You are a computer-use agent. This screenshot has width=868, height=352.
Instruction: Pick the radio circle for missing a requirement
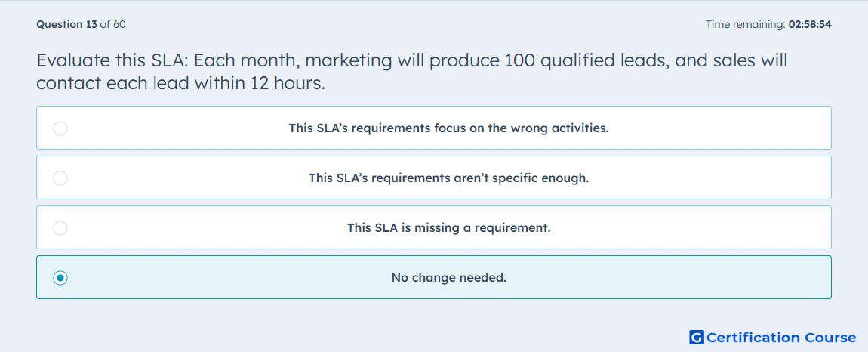(60, 228)
